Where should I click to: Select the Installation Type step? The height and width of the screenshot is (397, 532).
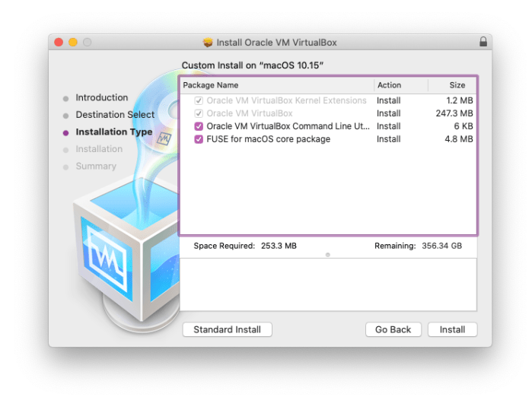tap(113, 132)
